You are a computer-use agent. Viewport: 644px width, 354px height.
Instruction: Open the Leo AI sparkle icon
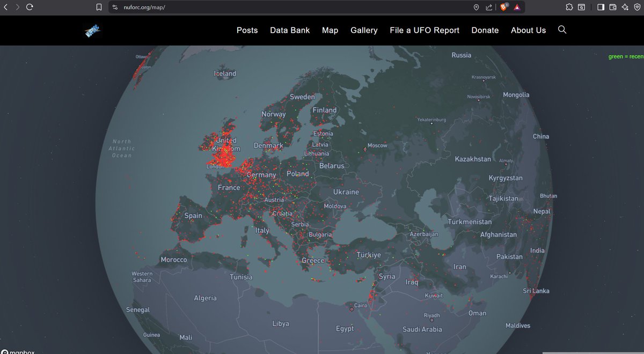(x=625, y=7)
